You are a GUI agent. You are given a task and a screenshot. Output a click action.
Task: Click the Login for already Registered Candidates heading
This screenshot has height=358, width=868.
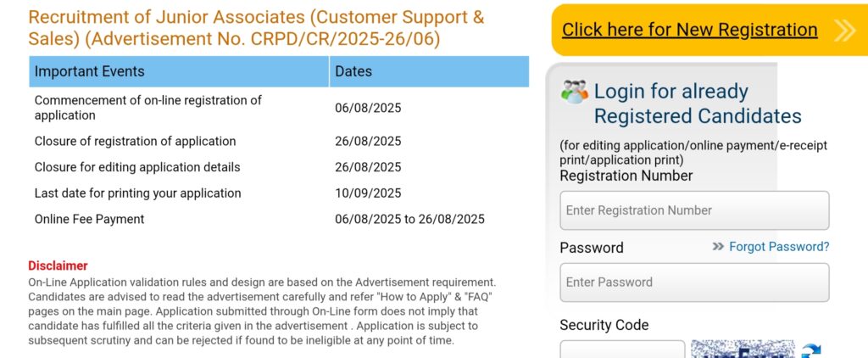coord(697,103)
